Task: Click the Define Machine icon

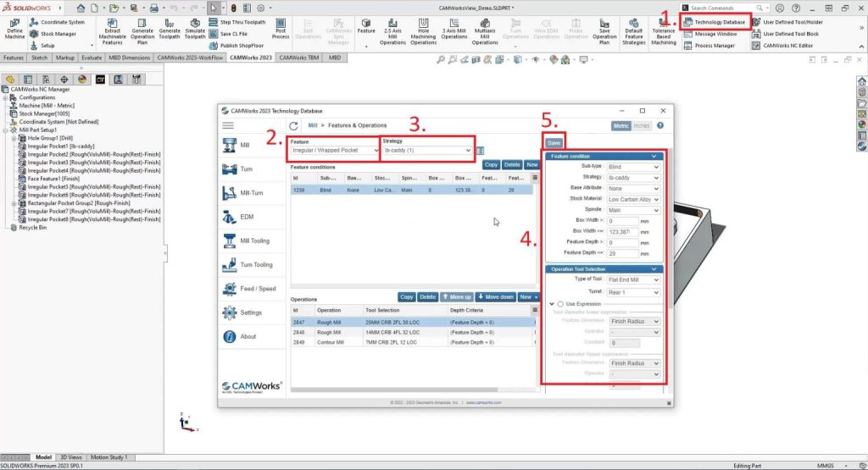Action: coord(15,28)
